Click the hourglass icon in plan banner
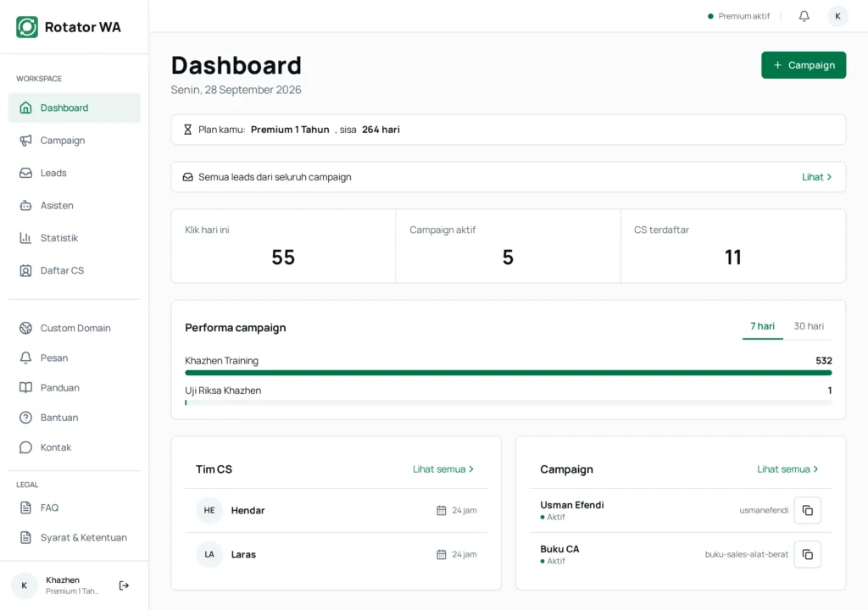 [x=187, y=130]
